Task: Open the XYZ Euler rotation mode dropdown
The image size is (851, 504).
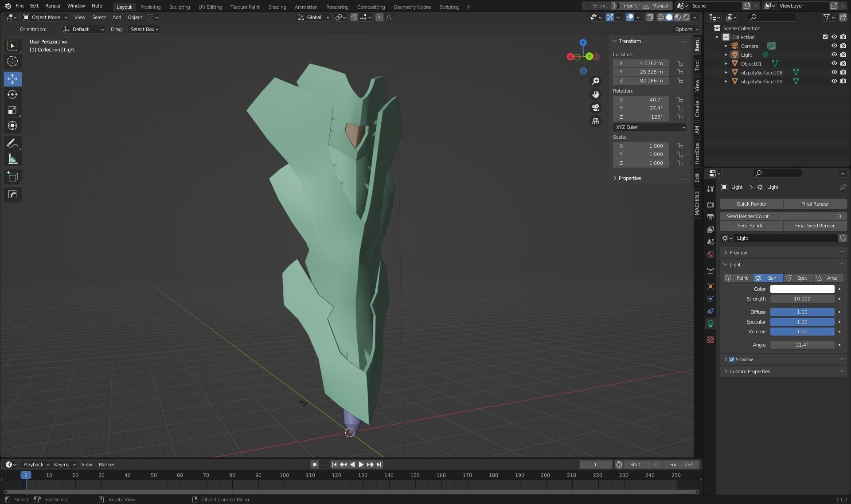Action: 649,127
